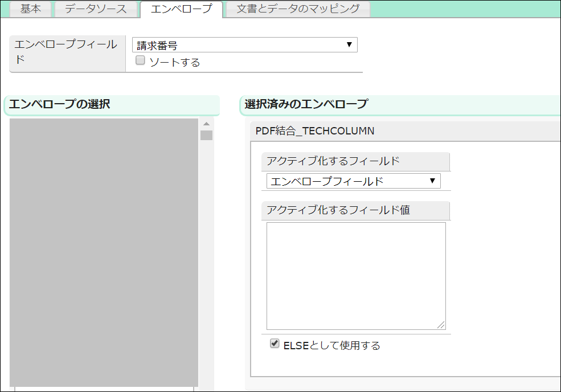Screen dimensions: 561x392
Task: Select the エンベロープ tab
Action: coord(181,9)
